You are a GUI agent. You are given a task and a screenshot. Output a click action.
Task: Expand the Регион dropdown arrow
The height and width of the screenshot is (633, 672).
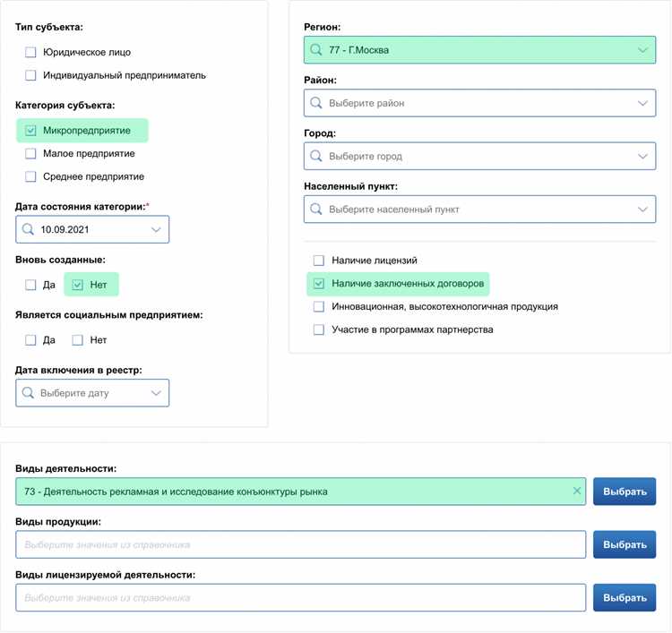pyautogui.click(x=643, y=50)
